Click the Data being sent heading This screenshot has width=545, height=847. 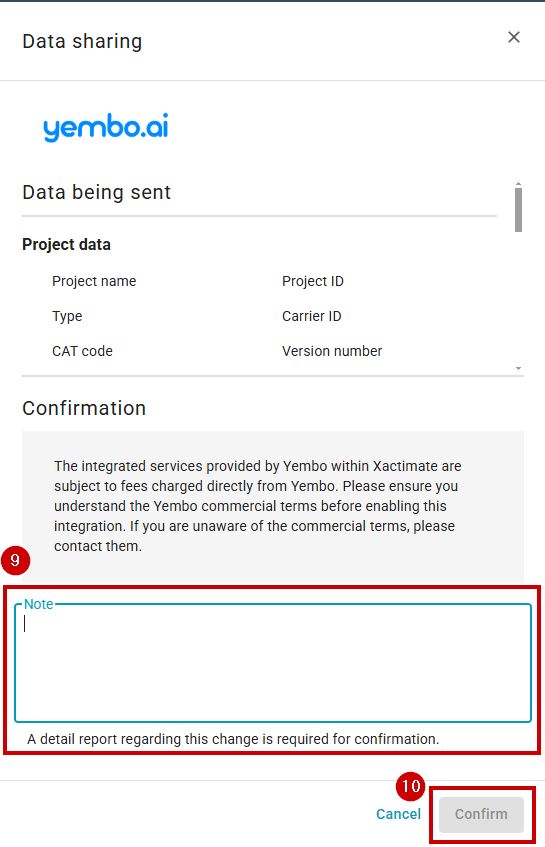tap(97, 192)
